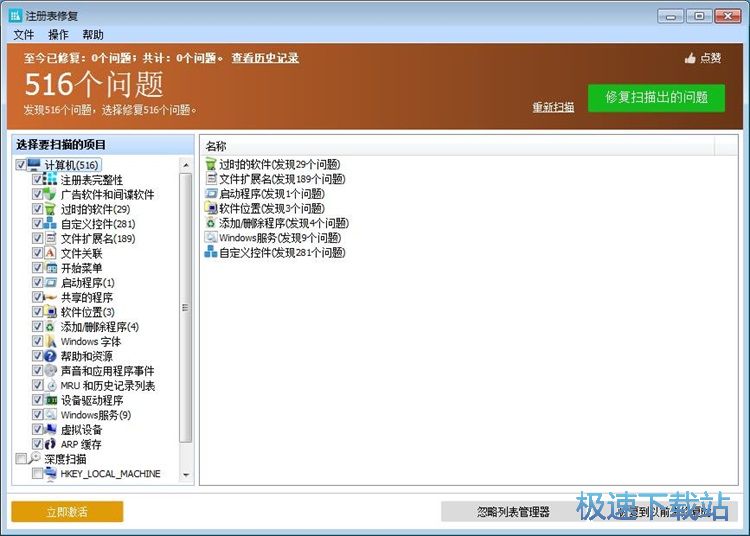Click the Windows 字体 font icon
This screenshot has height=536, width=750.
pos(50,341)
